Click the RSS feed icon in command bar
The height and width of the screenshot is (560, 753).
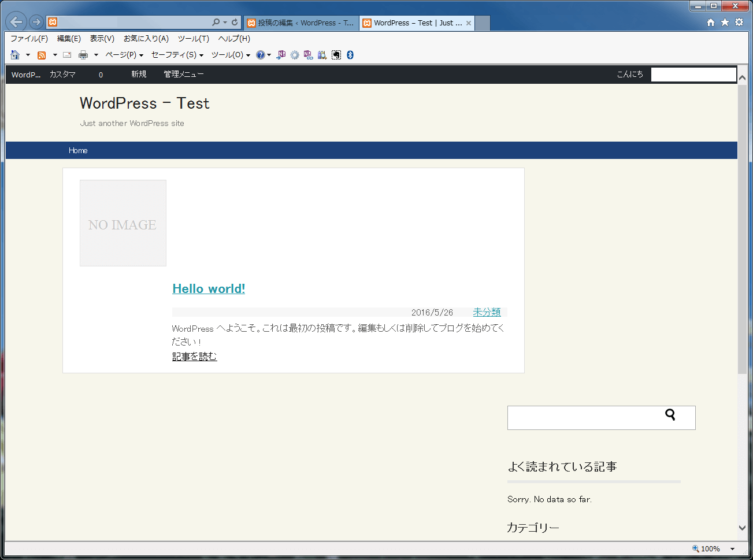coord(42,55)
